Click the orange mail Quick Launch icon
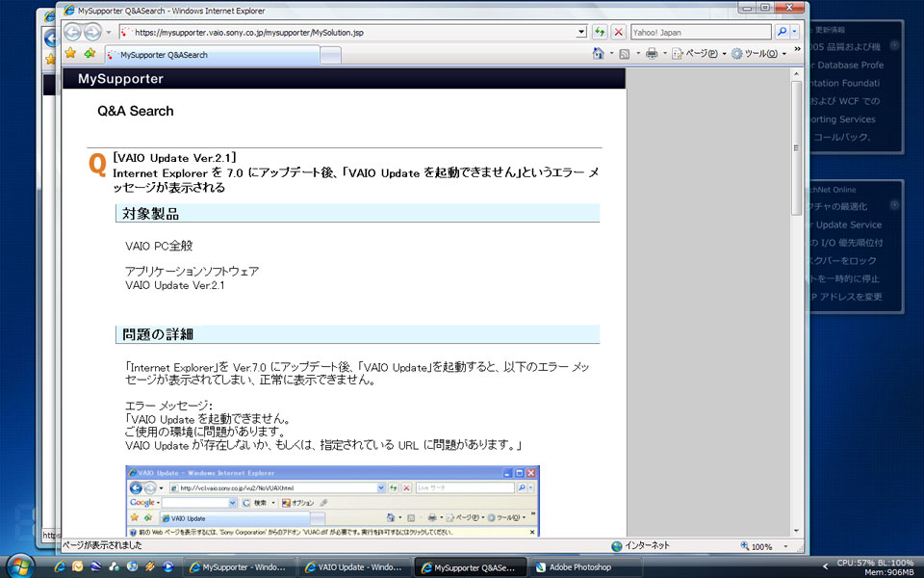Viewport: 924px width, 578px height. click(x=77, y=566)
